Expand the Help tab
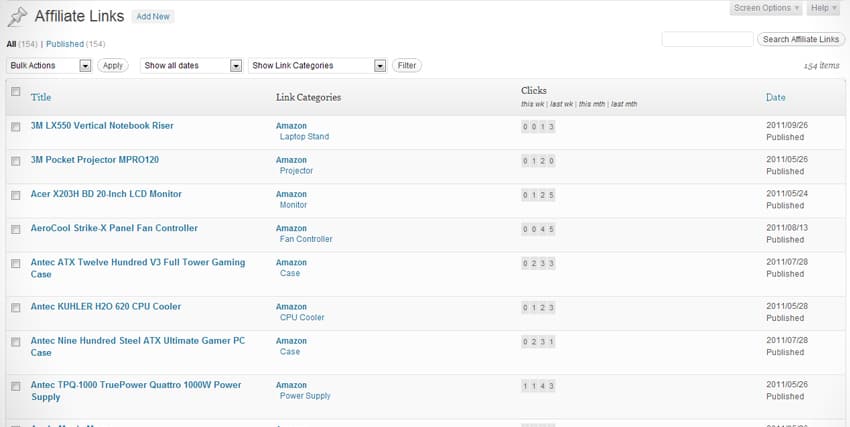The image size is (850, 427). [x=823, y=8]
